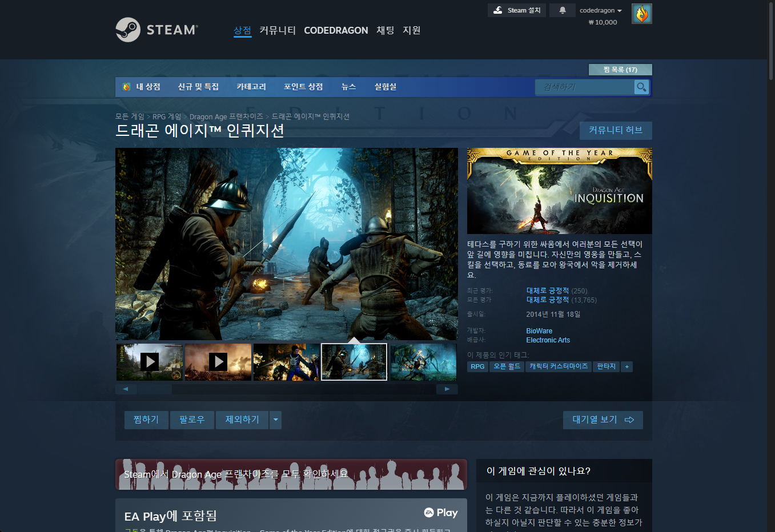Screen dimensions: 775x532
Task: Open codedragon account dropdown
Action: [x=600, y=10]
